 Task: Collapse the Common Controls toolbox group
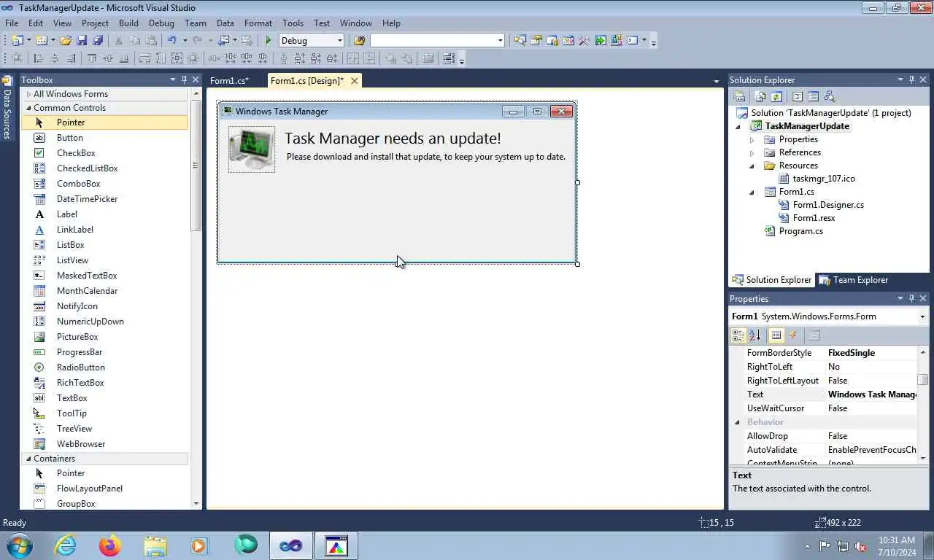click(28, 108)
